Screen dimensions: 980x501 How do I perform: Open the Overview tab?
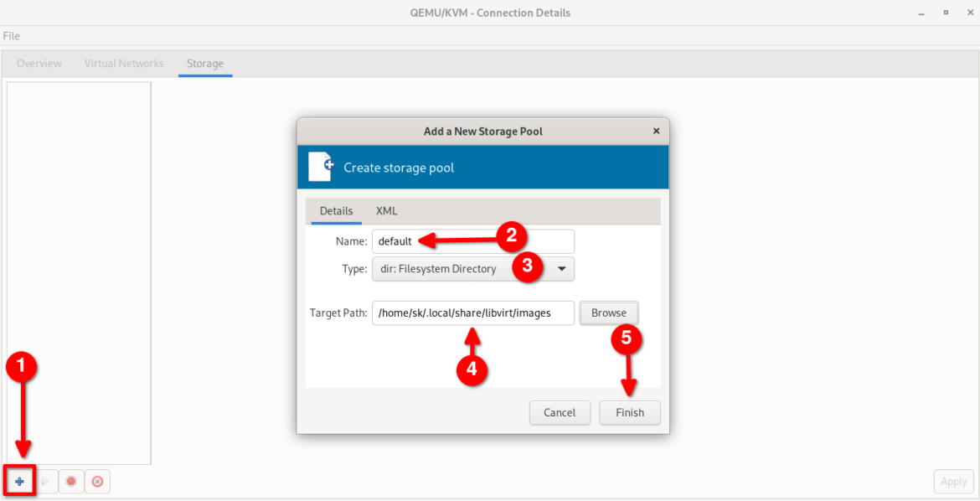tap(38, 63)
